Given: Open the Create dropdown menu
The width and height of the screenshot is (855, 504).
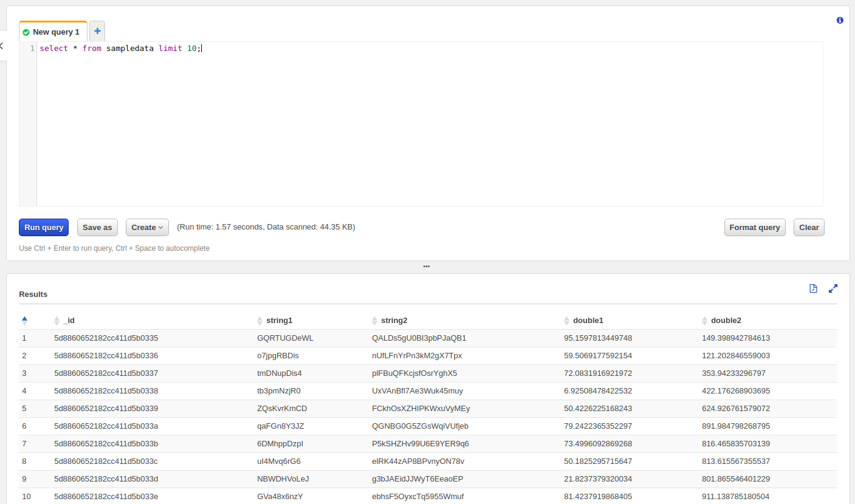Looking at the screenshot, I should pyautogui.click(x=147, y=227).
